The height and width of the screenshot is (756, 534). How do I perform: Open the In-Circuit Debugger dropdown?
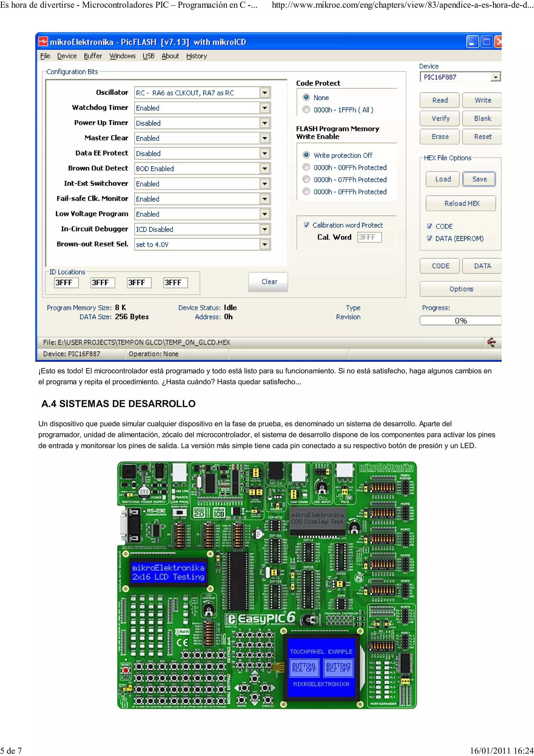click(x=265, y=229)
